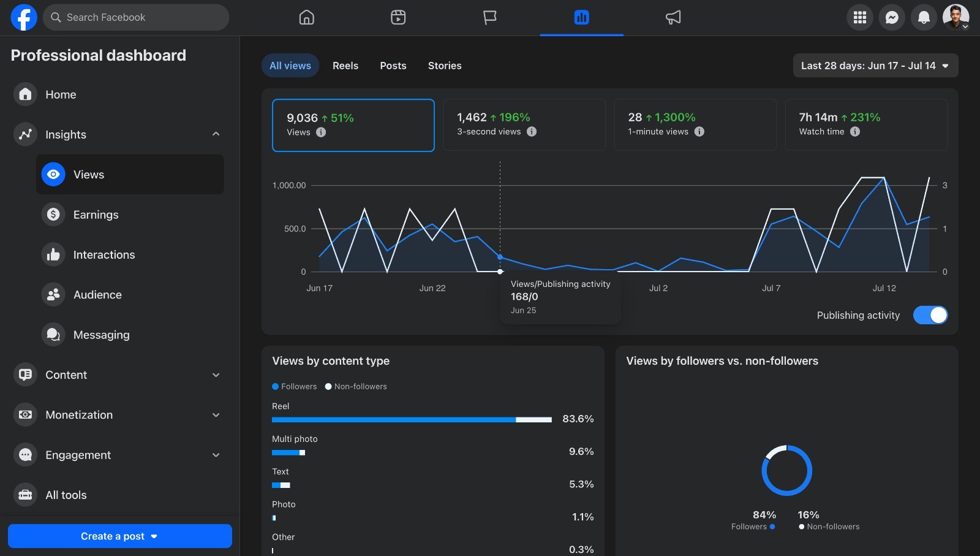Show info for 3-second views
The width and height of the screenshot is (980, 556).
[x=532, y=131]
